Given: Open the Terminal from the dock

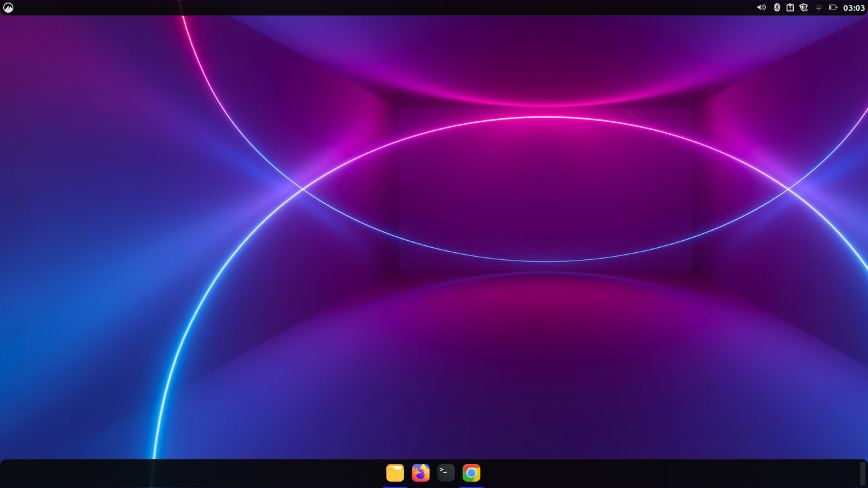Looking at the screenshot, I should coord(446,473).
